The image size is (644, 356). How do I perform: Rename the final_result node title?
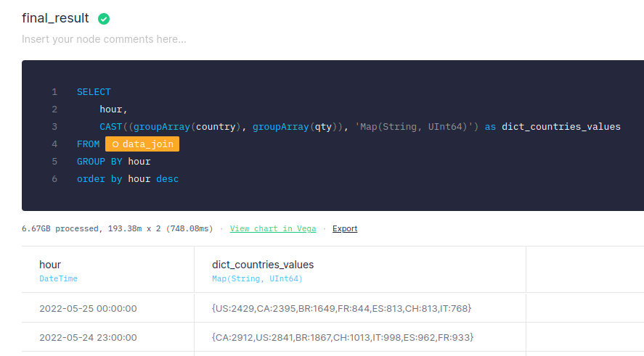(x=55, y=19)
